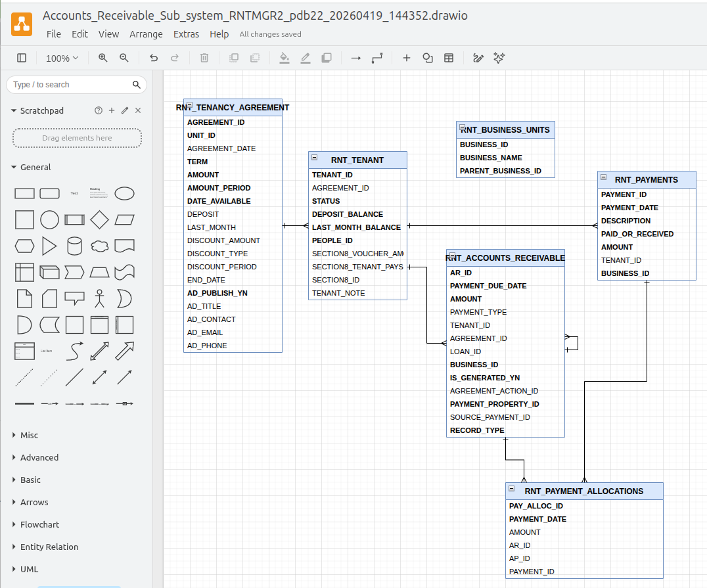The height and width of the screenshot is (588, 707).
Task: Click the diagram file name title
Action: (255, 16)
